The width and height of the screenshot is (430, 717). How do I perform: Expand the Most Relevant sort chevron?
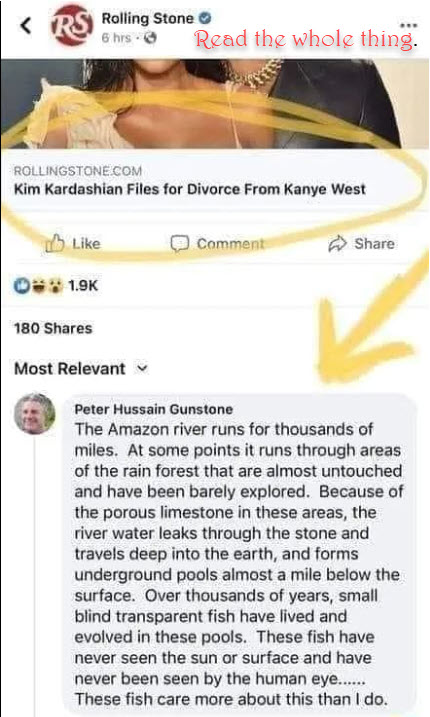tap(142, 369)
